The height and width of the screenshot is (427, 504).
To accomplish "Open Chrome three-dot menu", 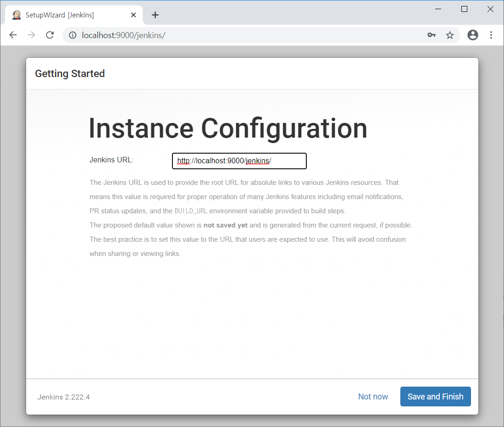I will [491, 35].
